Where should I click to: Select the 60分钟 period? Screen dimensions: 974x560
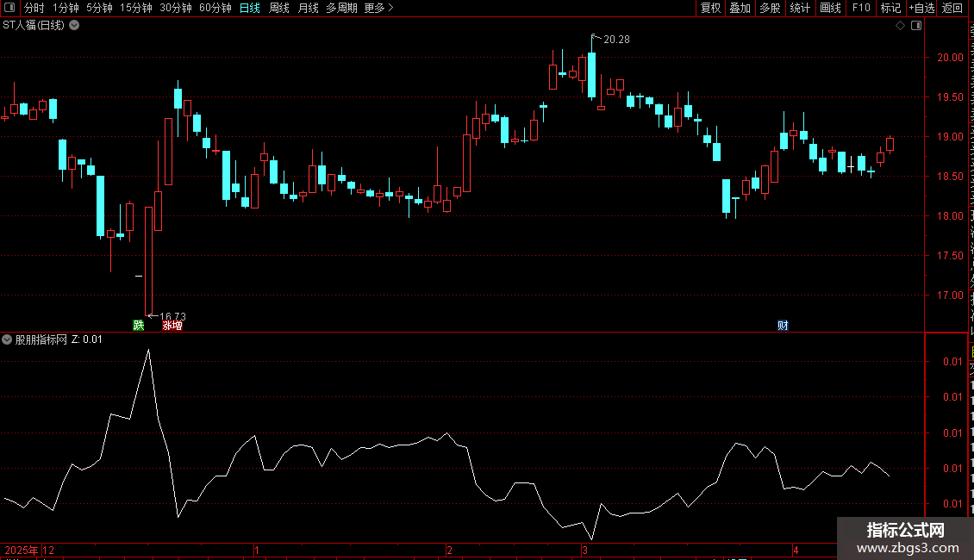[215, 8]
